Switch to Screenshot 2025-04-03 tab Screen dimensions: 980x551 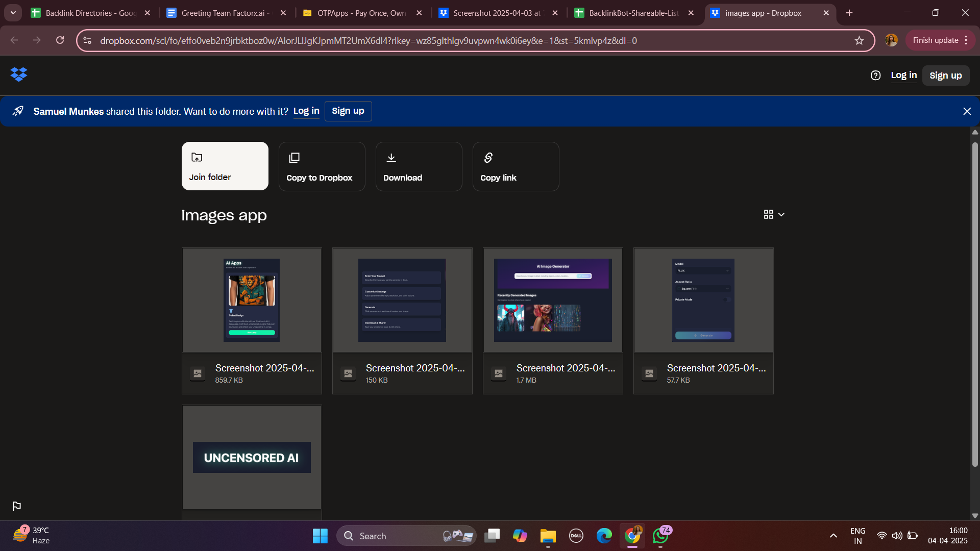[x=498, y=13]
